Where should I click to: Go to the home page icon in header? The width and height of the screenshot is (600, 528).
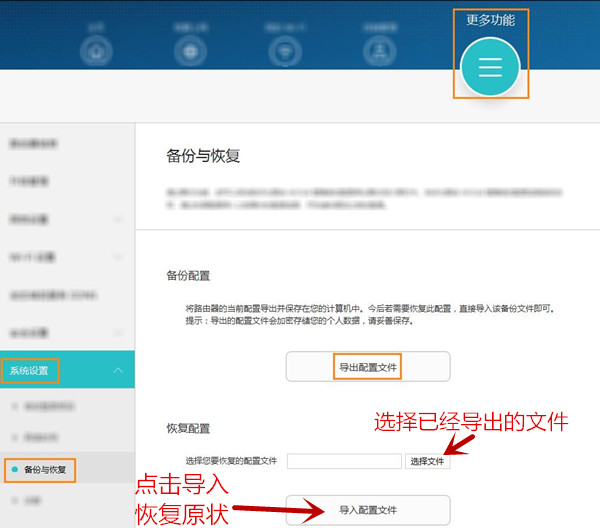click(96, 51)
